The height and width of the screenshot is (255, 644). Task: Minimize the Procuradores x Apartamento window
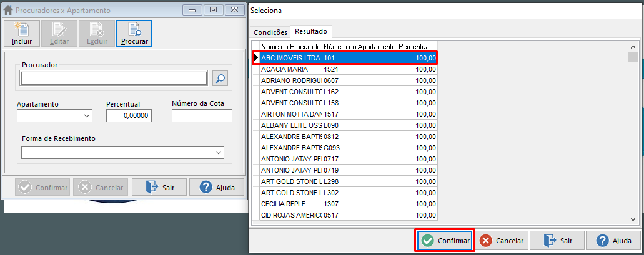point(192,10)
